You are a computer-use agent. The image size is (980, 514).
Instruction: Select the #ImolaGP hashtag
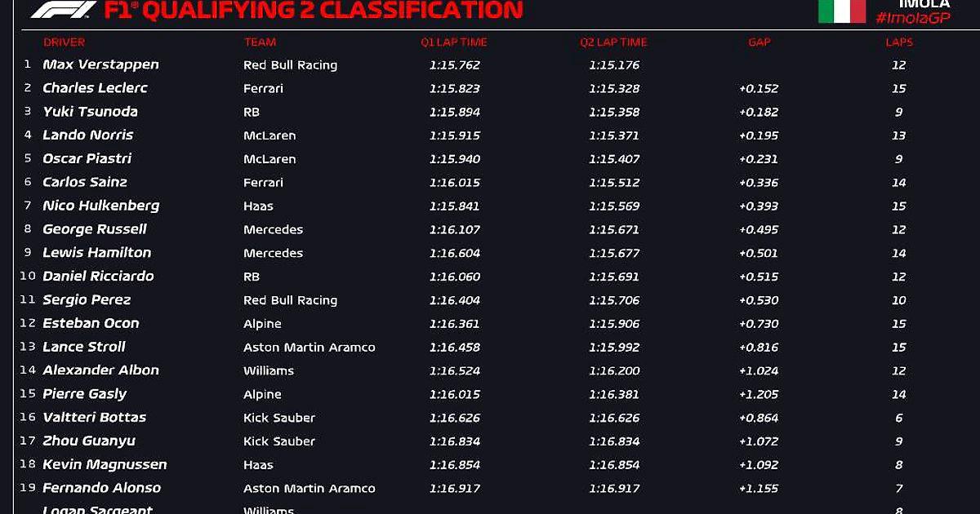[x=912, y=19]
